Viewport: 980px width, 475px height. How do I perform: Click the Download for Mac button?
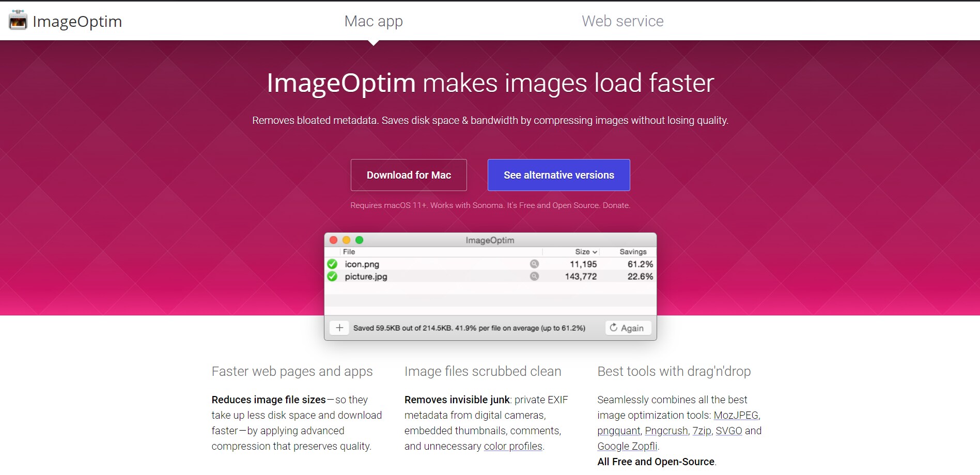pyautogui.click(x=409, y=175)
